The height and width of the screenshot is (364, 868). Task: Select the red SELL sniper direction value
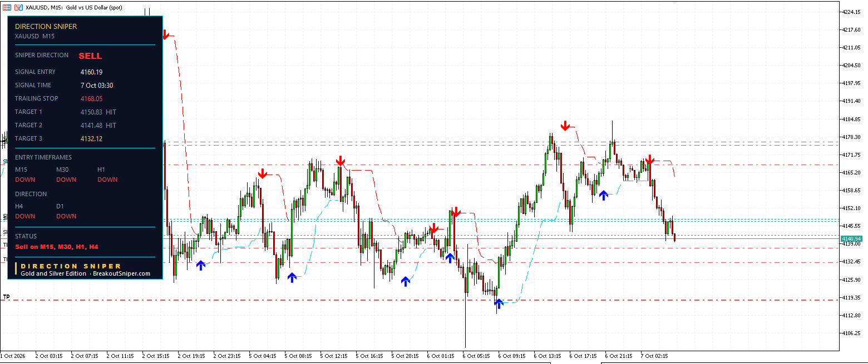click(90, 56)
